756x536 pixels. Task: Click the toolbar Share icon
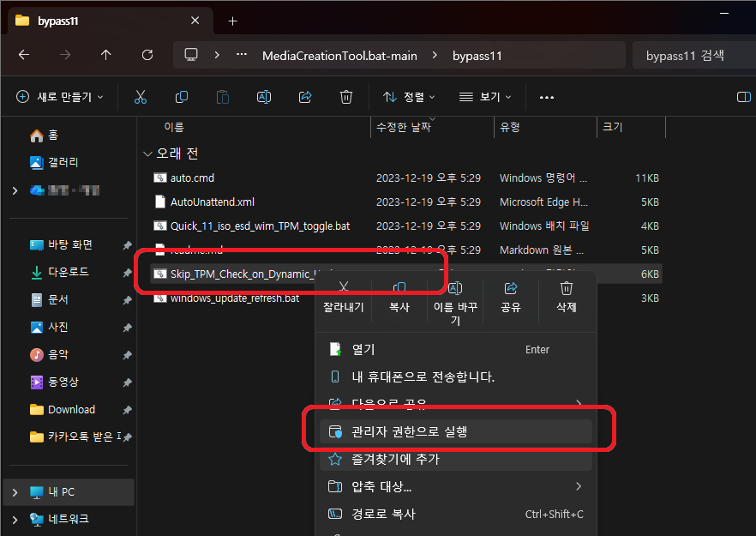305,97
